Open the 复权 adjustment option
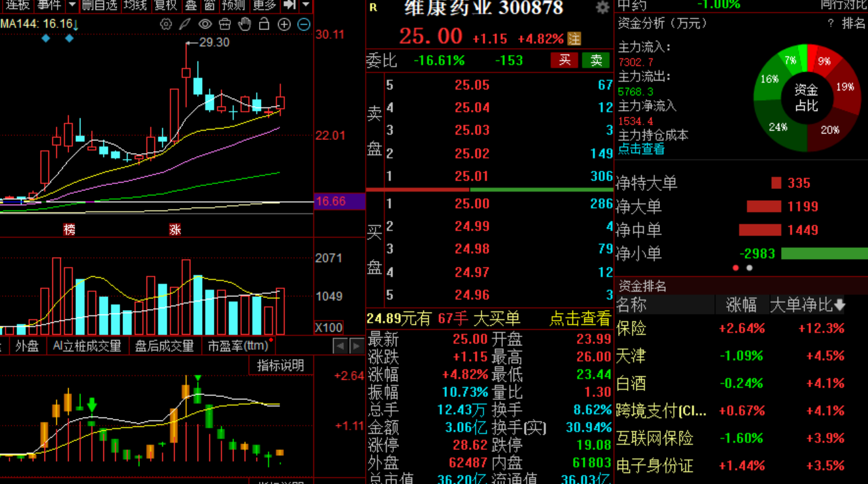This screenshot has width=868, height=484. (x=165, y=5)
